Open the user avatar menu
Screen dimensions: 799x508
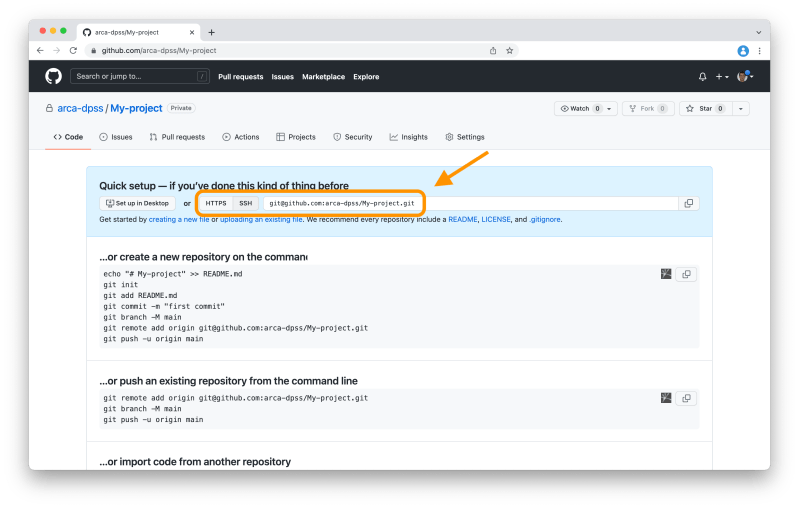pos(745,76)
